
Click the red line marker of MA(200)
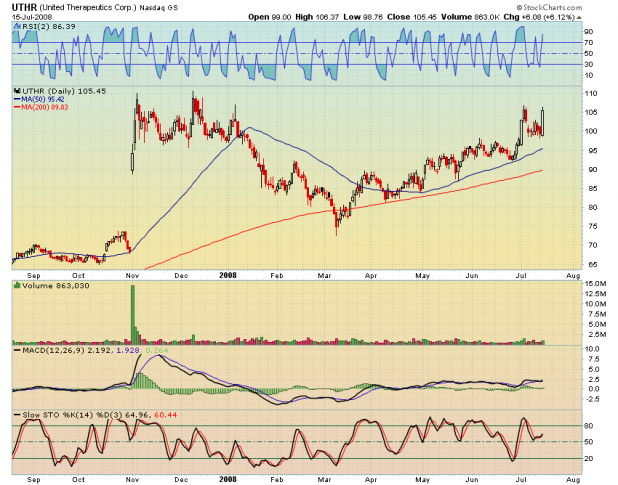[x=17, y=107]
